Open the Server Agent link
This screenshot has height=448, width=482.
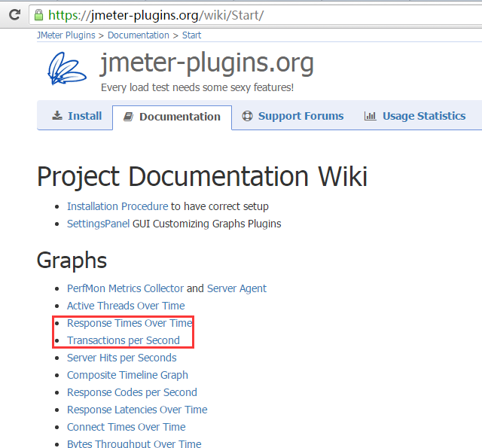pyautogui.click(x=236, y=288)
